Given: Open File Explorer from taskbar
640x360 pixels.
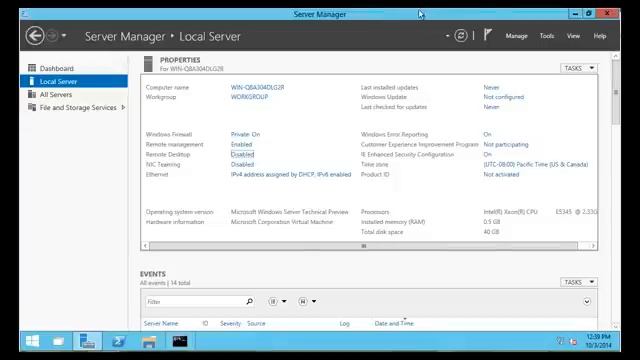Looking at the screenshot, I should [149, 341].
